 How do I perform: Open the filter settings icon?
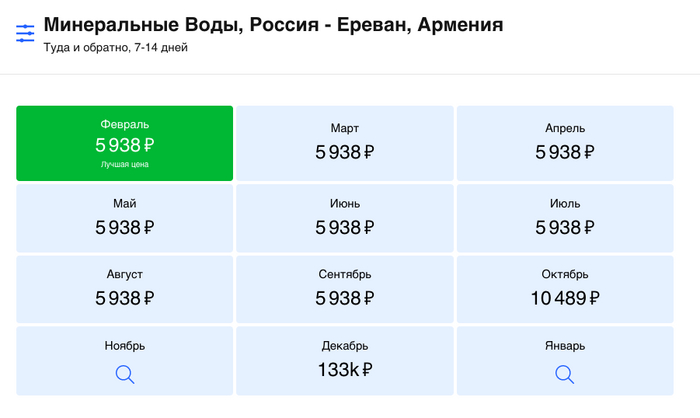[25, 34]
